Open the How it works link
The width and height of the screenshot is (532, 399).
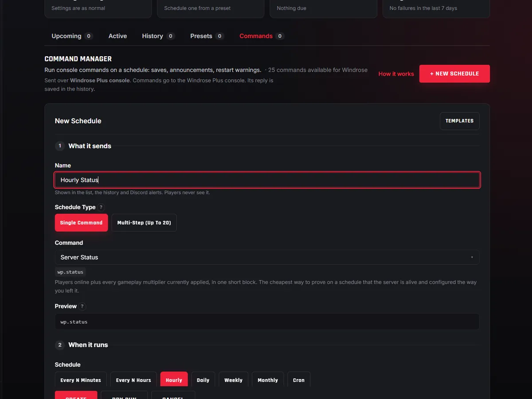[396, 74]
